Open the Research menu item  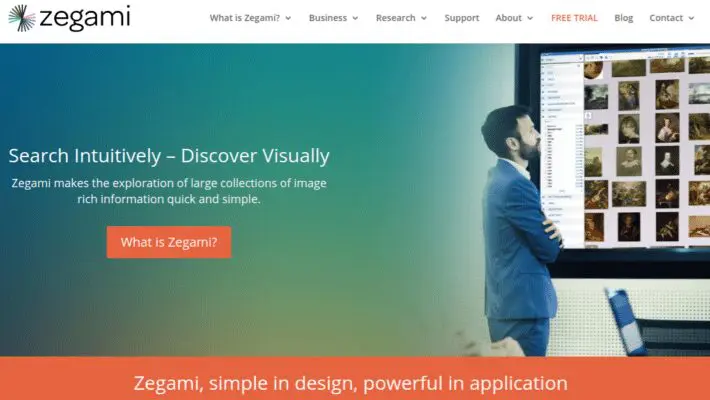[x=395, y=18]
